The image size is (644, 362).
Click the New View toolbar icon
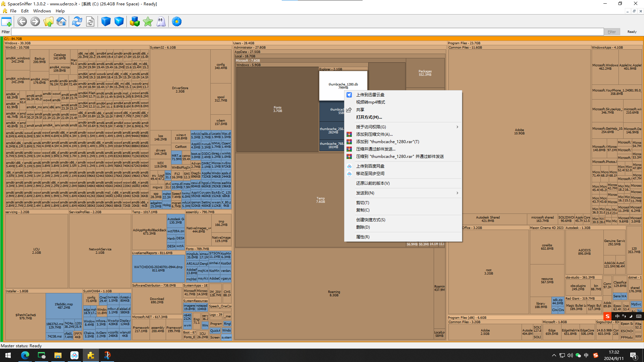click(6, 22)
